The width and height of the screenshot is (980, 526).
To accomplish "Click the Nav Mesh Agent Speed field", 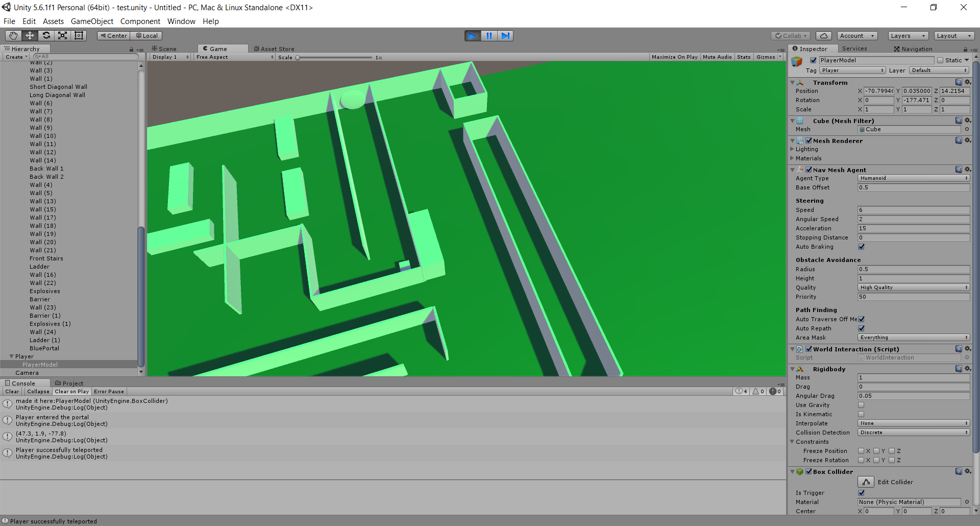I will coord(914,210).
